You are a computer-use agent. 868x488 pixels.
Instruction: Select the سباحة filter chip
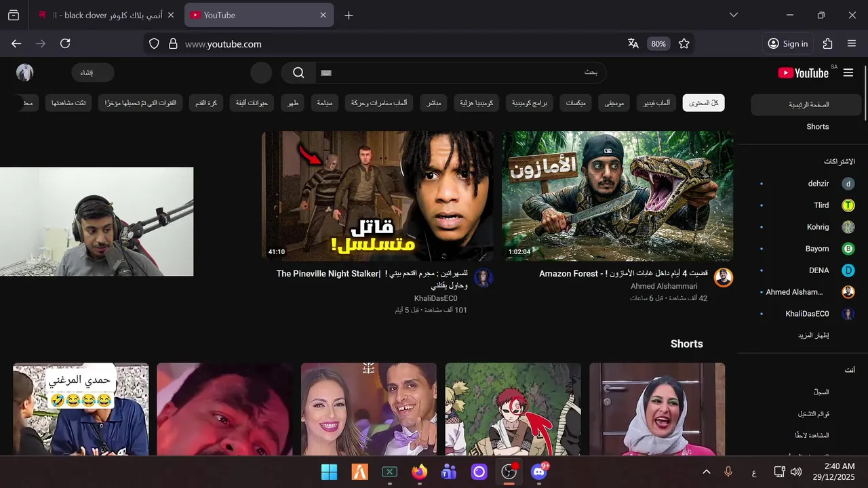325,103
